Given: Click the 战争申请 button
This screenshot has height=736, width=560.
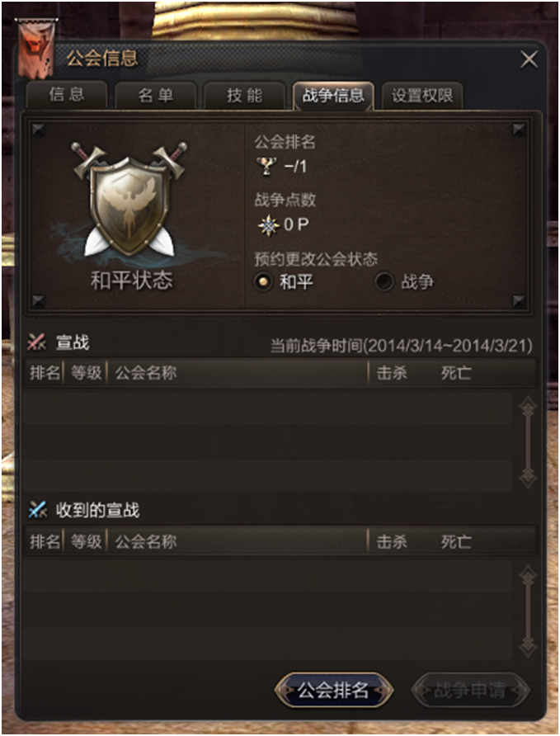Looking at the screenshot, I should coord(470,690).
